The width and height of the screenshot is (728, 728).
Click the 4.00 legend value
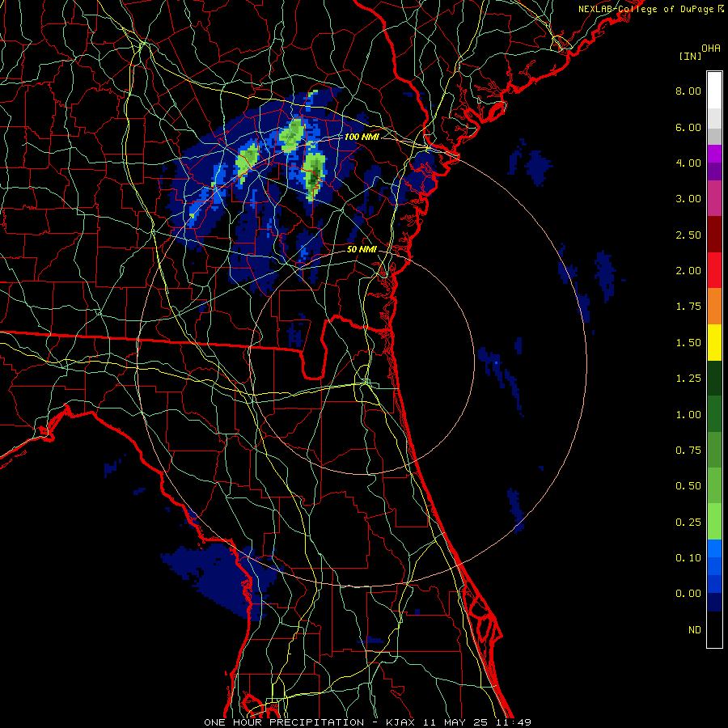[688, 163]
